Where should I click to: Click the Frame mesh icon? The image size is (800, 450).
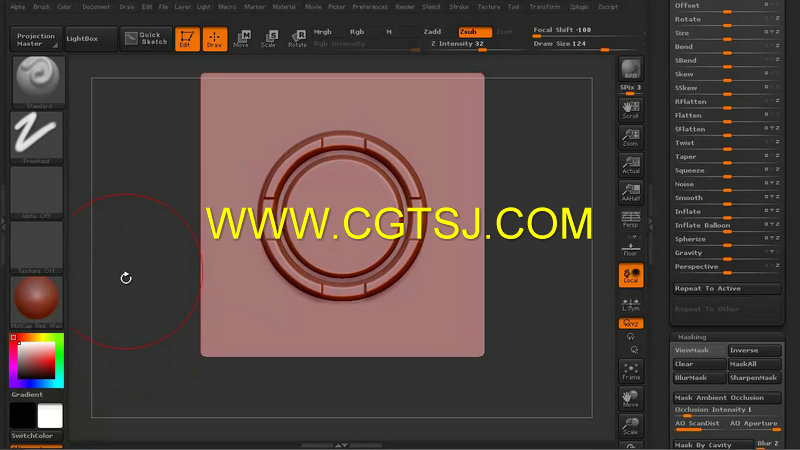(x=631, y=371)
